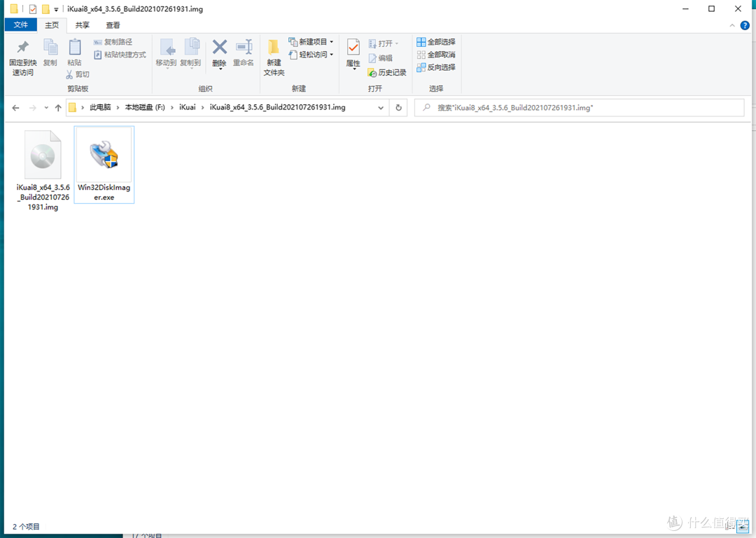
Task: Click the quick access properties checkmark icon
Action: pos(32,9)
